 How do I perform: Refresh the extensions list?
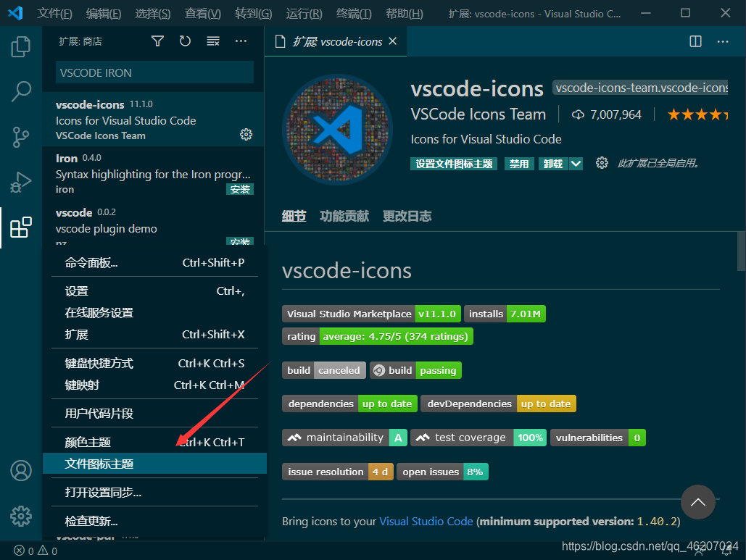click(185, 41)
